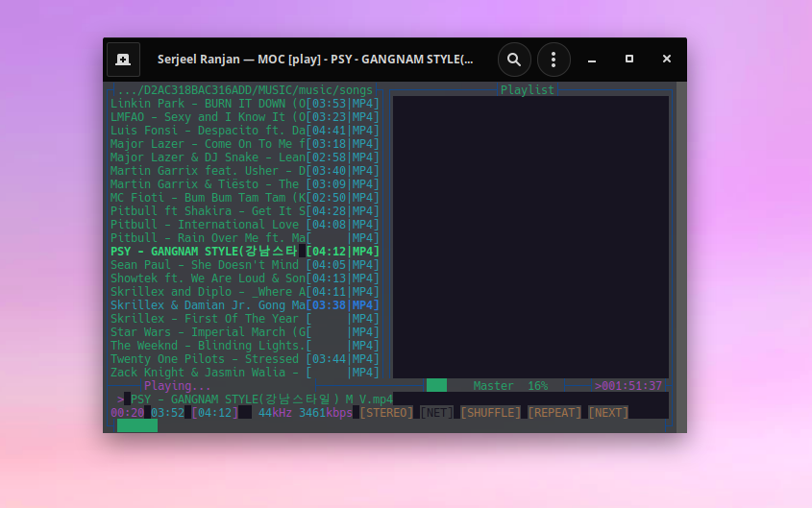Select Martin Garrix & Tiësto row

pyautogui.click(x=244, y=184)
